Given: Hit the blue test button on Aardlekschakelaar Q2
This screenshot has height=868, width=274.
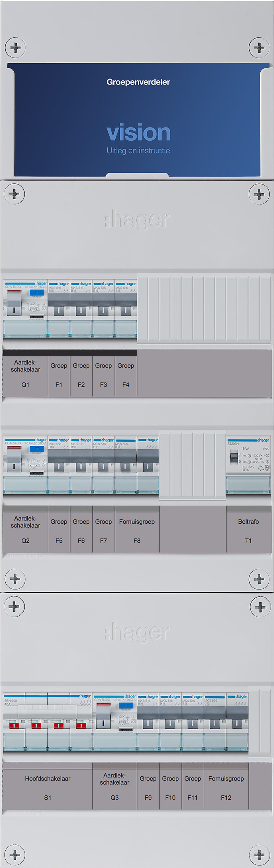Looking at the screenshot, I should [37, 449].
